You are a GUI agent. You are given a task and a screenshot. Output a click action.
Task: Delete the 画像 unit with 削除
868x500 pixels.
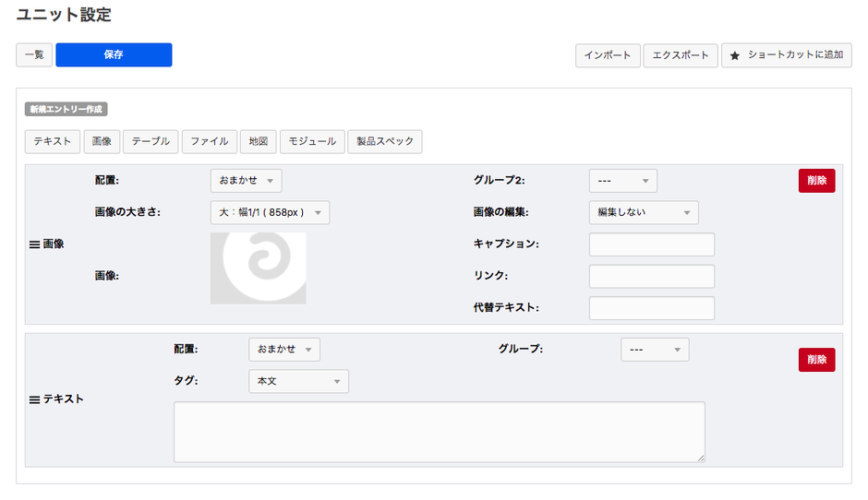point(816,181)
